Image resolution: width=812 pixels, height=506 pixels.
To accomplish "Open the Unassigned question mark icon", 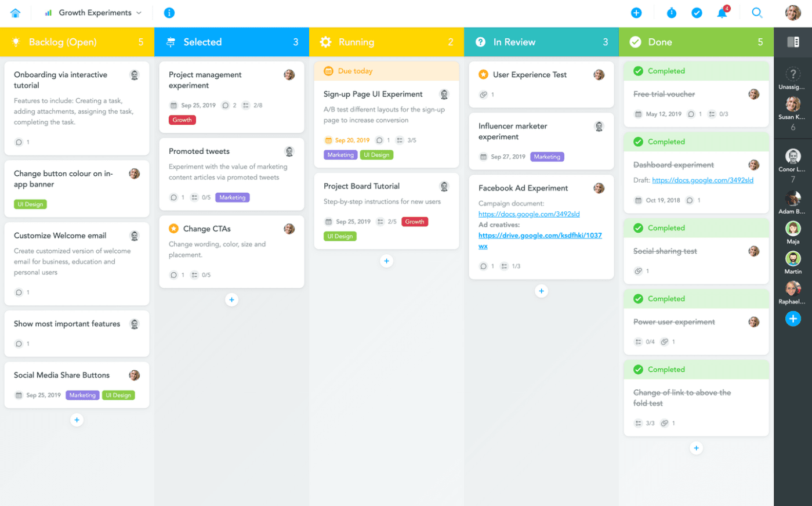I will (793, 74).
